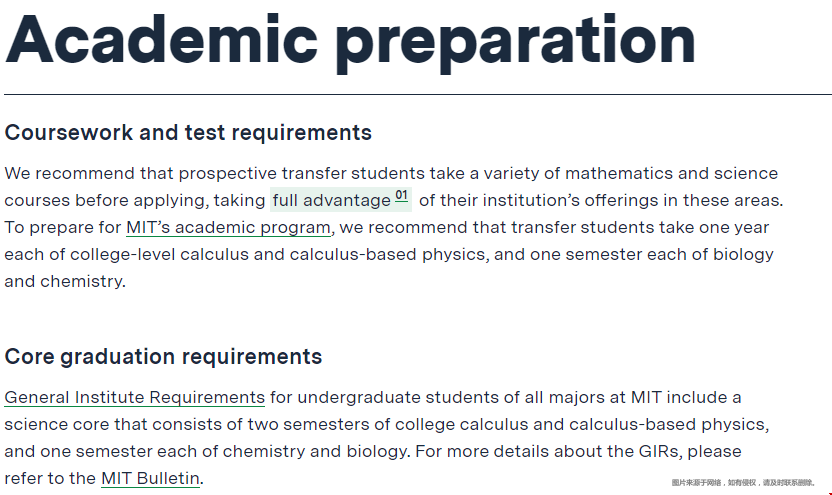Click "and chemistry." ending the first paragraph

[65, 281]
